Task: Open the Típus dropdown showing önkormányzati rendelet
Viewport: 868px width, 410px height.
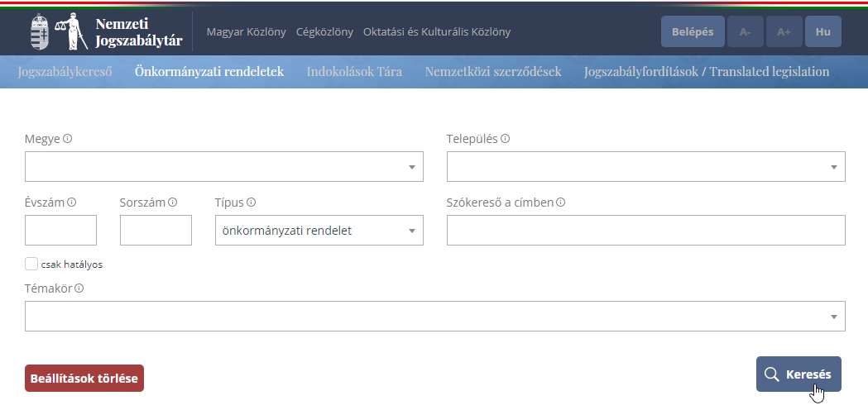Action: 319,230
